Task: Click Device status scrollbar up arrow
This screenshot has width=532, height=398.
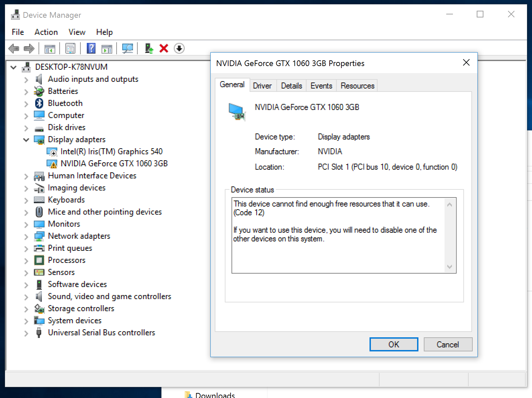Action: [x=450, y=205]
